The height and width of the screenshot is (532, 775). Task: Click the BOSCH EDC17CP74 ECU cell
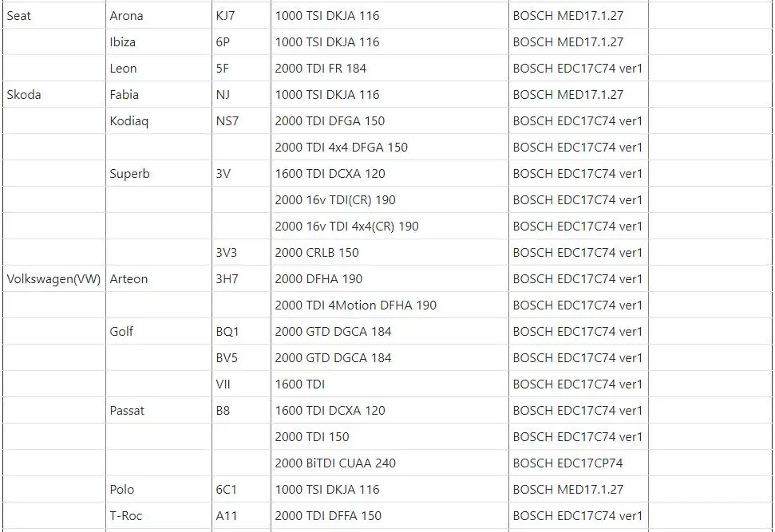pos(579,463)
